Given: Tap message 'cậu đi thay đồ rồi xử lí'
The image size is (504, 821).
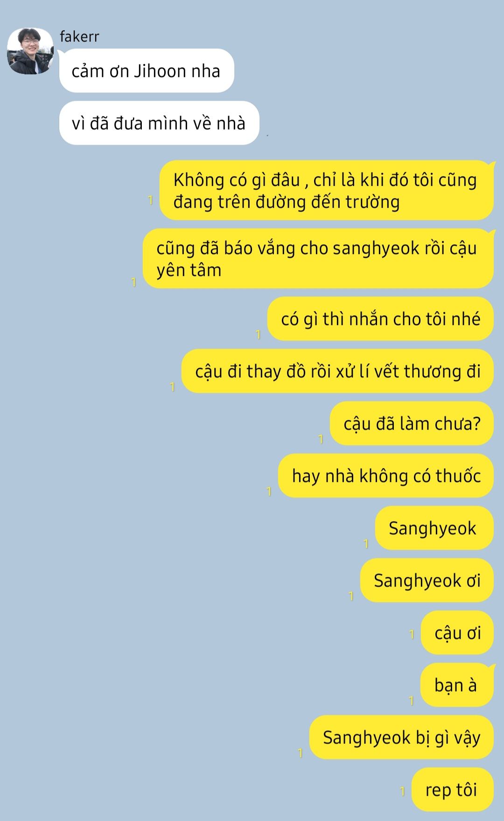Looking at the screenshot, I should coord(337,371).
